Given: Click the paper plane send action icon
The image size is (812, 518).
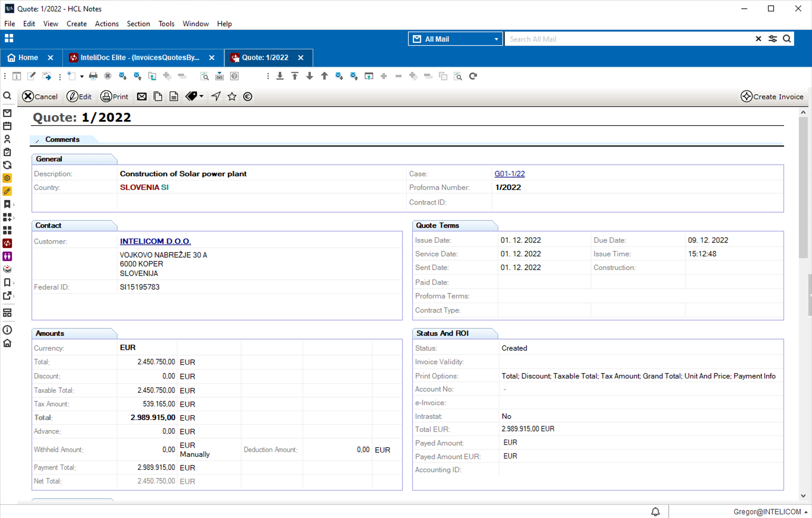Looking at the screenshot, I should [x=216, y=97].
